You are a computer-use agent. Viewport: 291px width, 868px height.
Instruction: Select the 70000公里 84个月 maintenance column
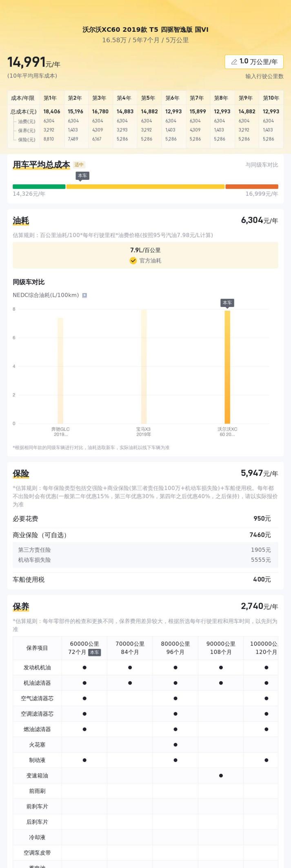pos(130,648)
